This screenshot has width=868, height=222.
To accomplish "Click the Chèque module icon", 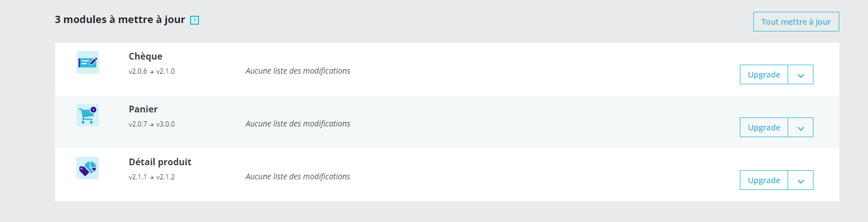I will click(x=88, y=62).
